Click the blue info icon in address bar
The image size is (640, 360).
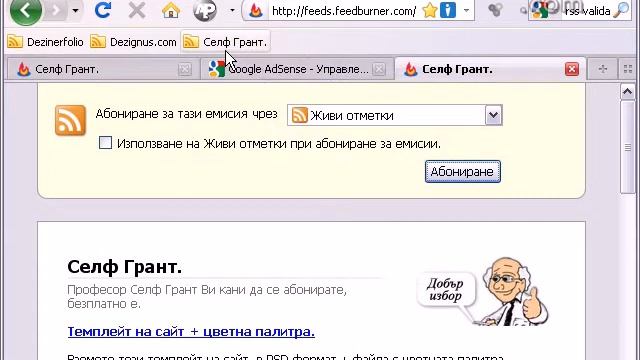point(448,11)
